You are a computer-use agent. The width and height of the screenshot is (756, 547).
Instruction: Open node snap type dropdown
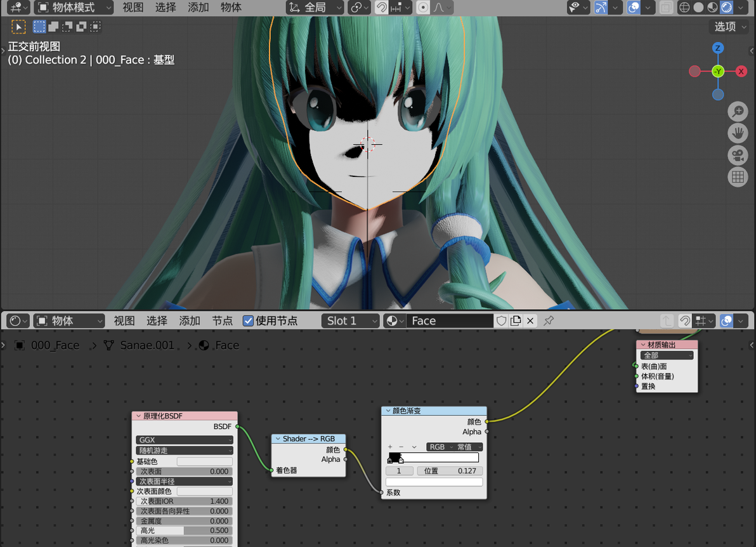tap(704, 320)
